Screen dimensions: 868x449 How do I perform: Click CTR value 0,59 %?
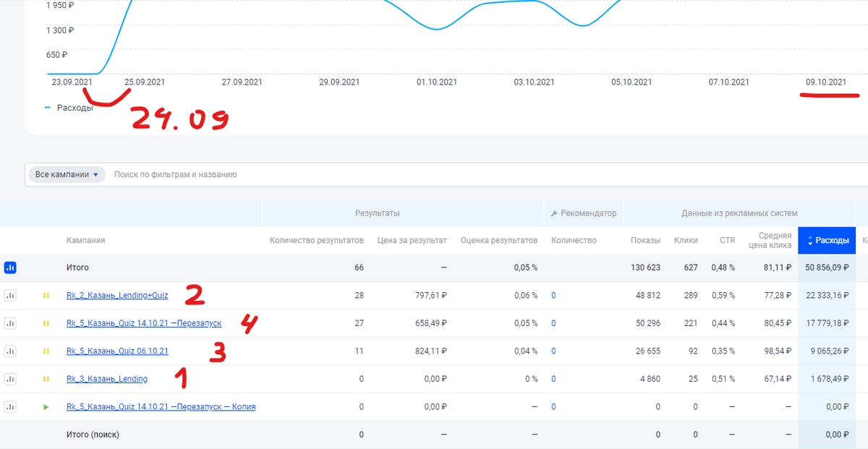point(722,296)
